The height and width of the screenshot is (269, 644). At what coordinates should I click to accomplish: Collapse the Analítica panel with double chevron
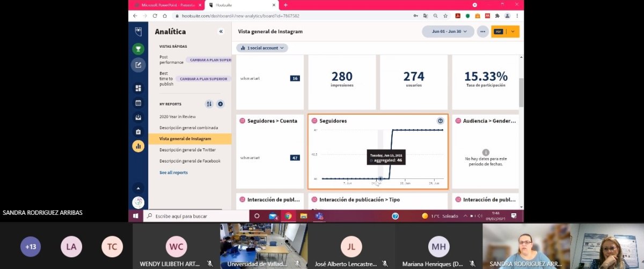click(221, 32)
